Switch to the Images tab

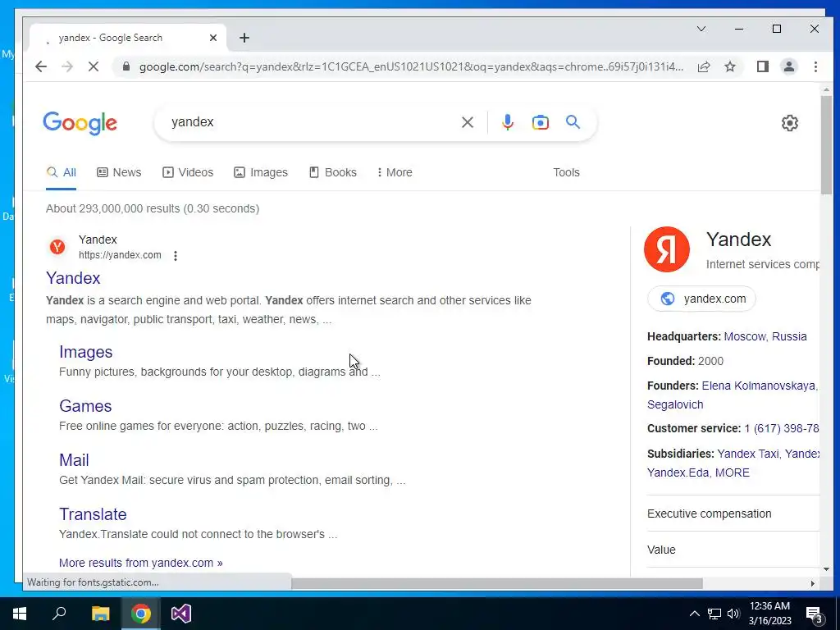click(x=261, y=172)
